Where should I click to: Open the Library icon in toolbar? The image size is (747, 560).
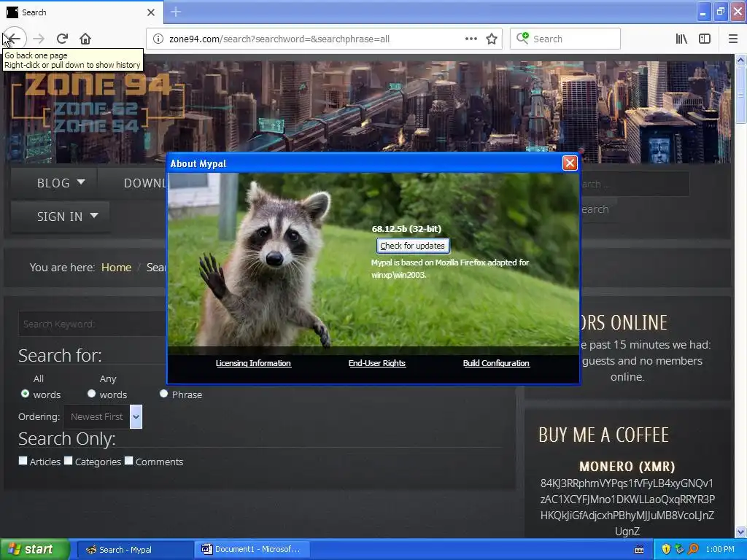coord(681,39)
